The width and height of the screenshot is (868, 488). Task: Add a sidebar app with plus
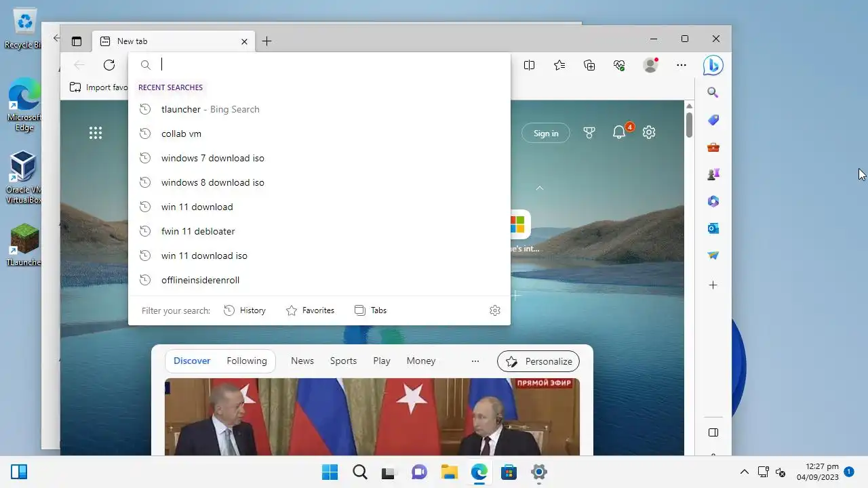click(x=713, y=285)
